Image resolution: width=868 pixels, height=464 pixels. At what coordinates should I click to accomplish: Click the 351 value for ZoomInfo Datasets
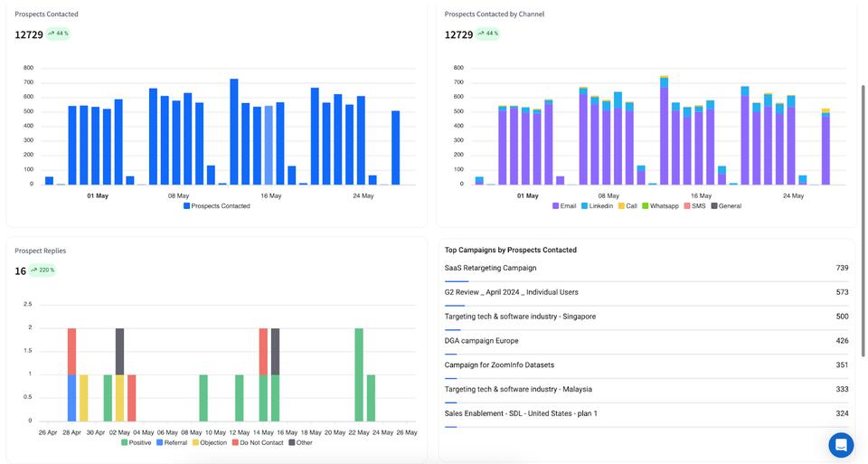(842, 365)
